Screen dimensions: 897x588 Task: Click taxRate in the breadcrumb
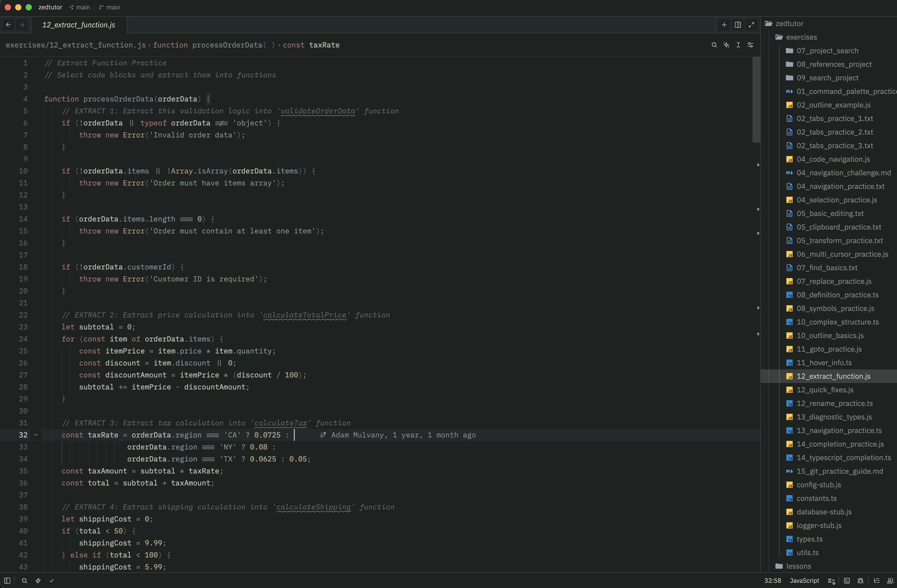[x=324, y=45]
